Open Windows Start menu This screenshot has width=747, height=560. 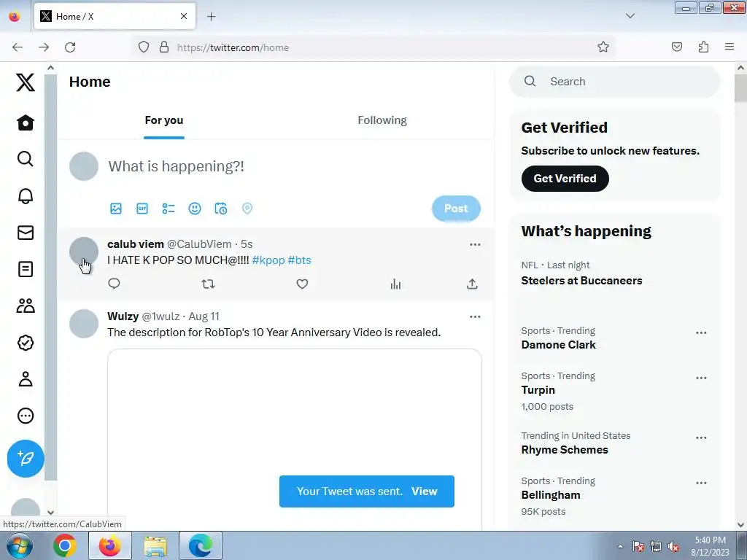point(19,545)
